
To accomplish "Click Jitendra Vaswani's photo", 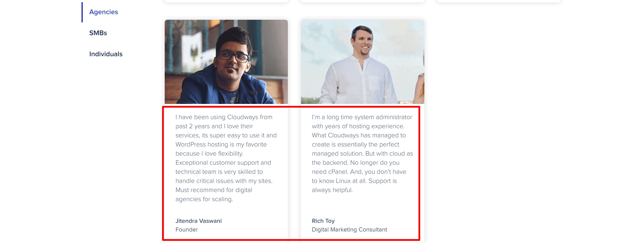I will (x=226, y=62).
